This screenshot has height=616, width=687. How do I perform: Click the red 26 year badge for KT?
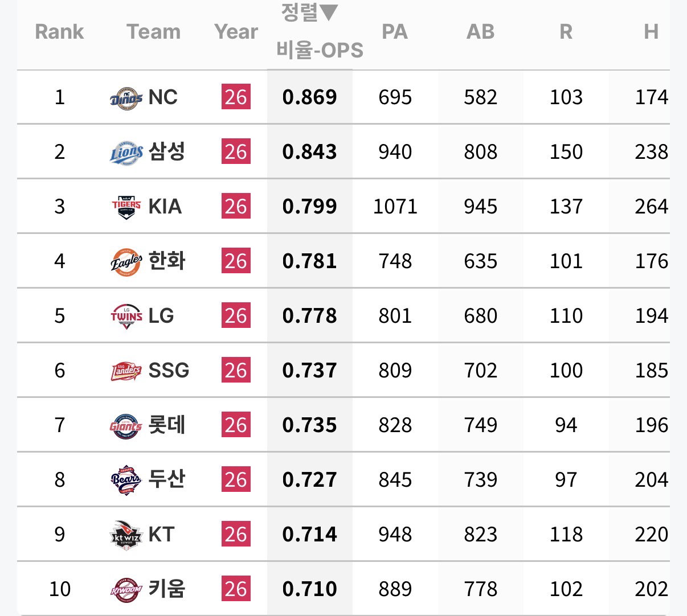tap(236, 535)
